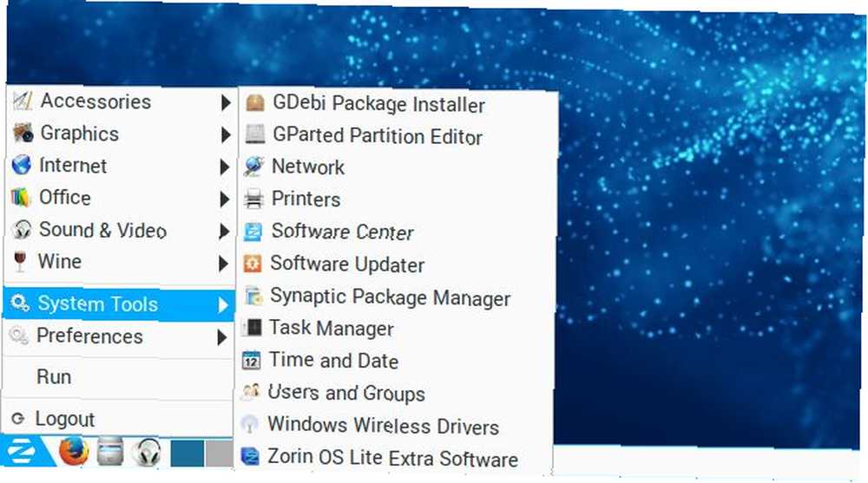868x483 pixels.
Task: Launch Synaptic Package Manager
Action: 394,297
